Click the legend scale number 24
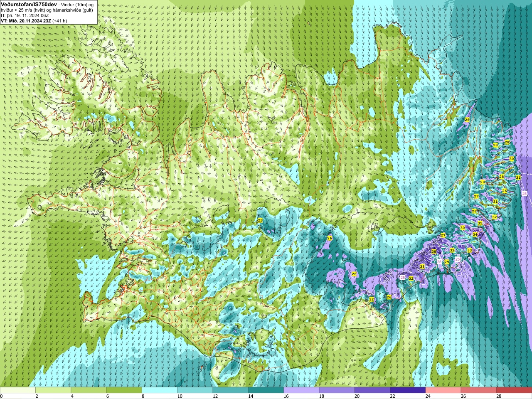 [428, 396]
